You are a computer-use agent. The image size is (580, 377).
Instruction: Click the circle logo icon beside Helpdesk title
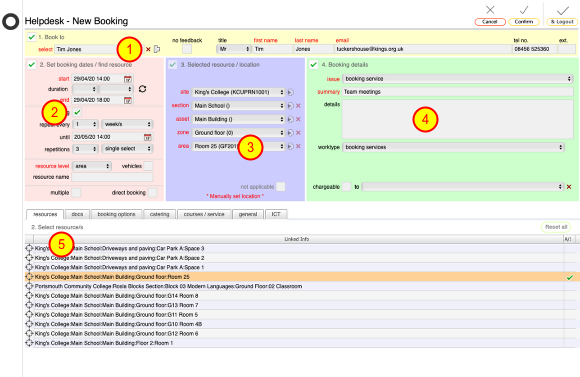click(10, 22)
